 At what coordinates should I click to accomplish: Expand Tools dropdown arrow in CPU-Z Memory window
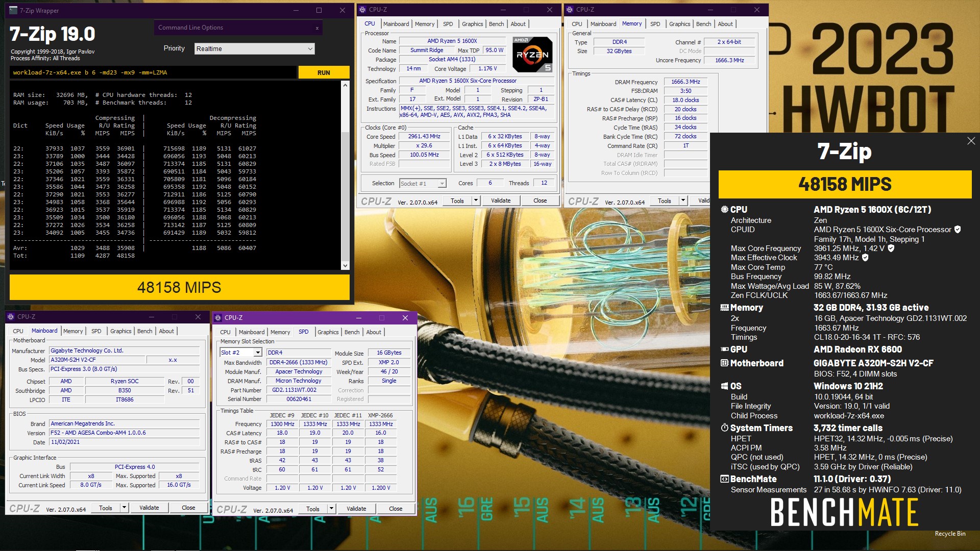coord(683,201)
